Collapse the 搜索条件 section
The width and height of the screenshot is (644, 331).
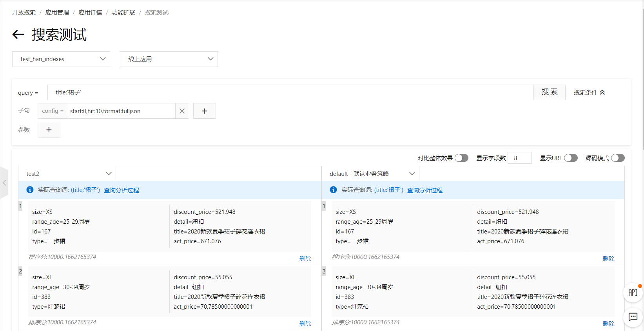(x=589, y=92)
